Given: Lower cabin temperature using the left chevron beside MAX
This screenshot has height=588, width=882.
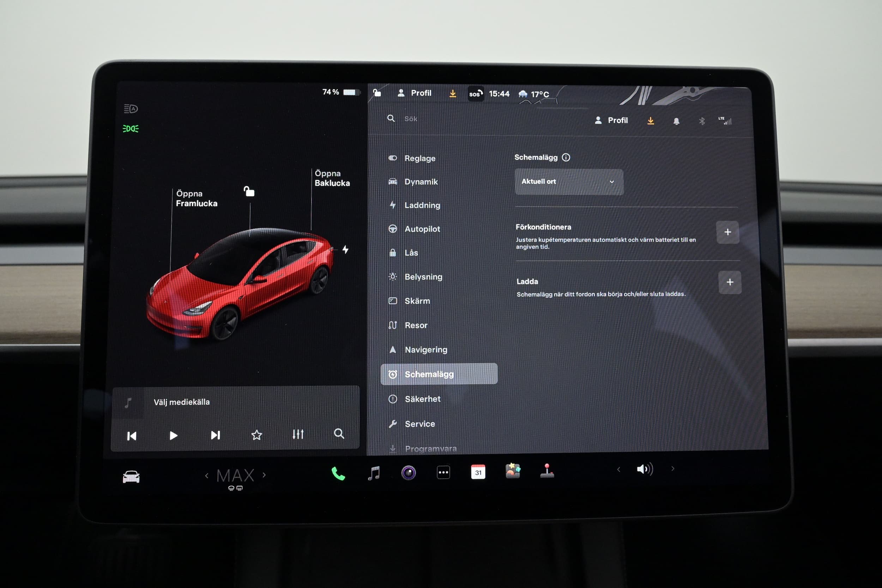Looking at the screenshot, I should point(207,475).
